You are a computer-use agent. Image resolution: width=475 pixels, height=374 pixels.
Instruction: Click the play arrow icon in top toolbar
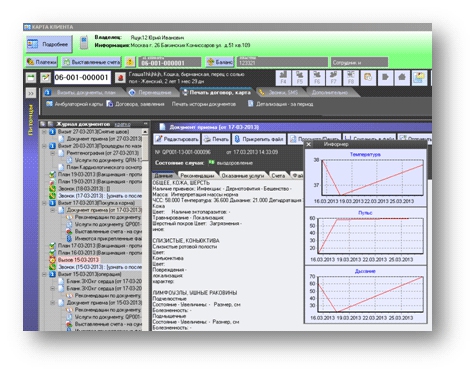coord(385,78)
